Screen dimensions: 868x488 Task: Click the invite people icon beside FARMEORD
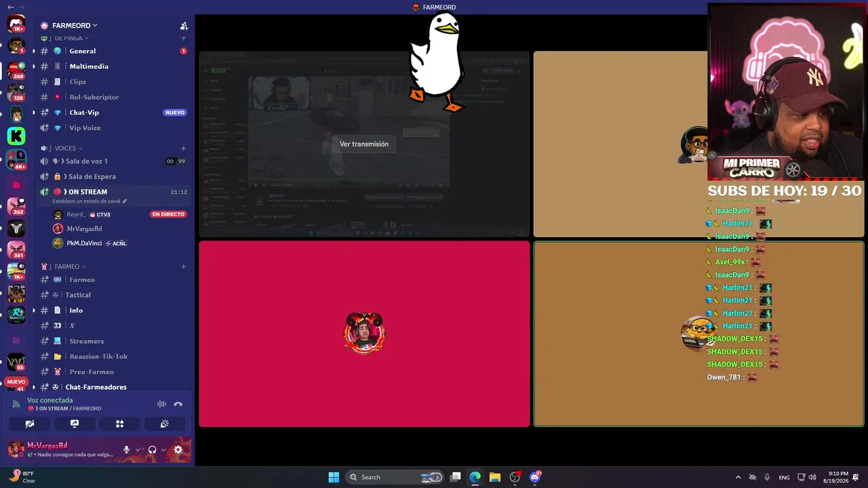click(184, 26)
